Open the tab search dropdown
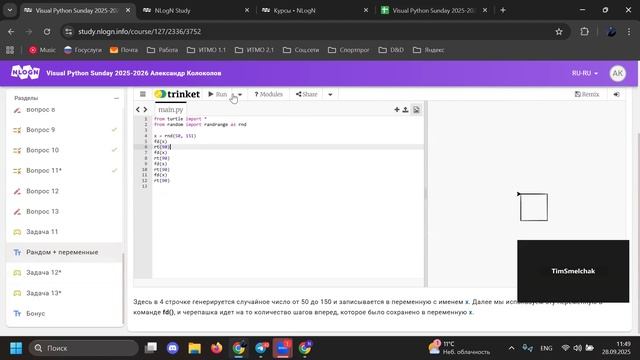 (10, 10)
